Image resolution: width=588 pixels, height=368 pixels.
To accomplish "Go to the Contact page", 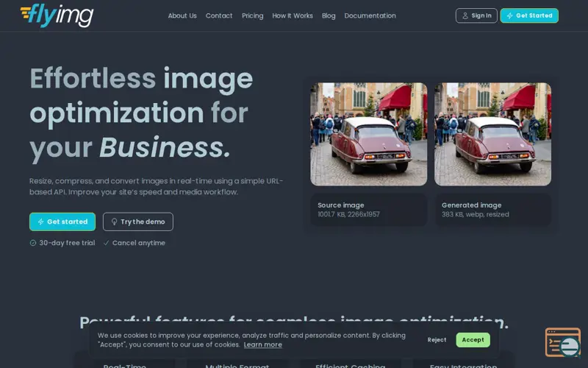I will coord(219,15).
